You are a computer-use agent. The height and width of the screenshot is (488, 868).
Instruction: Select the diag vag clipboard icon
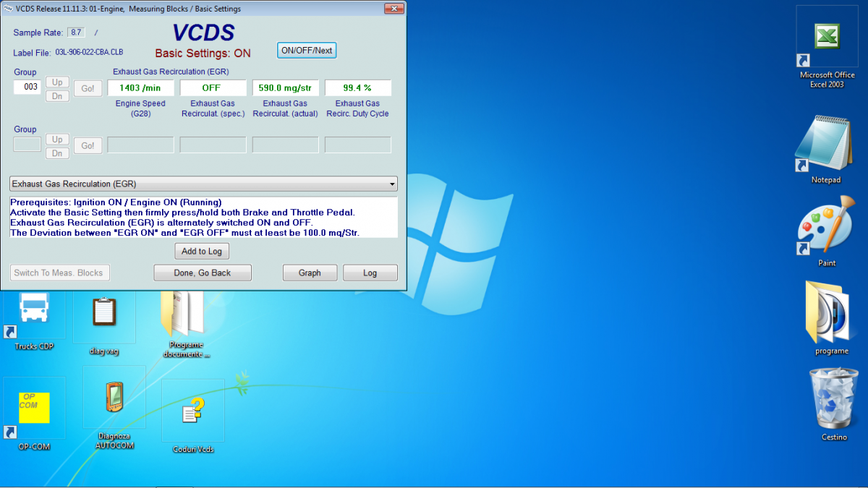104,324
